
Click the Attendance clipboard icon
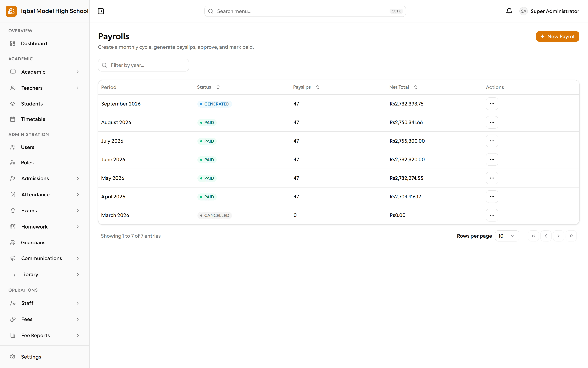[x=13, y=195]
